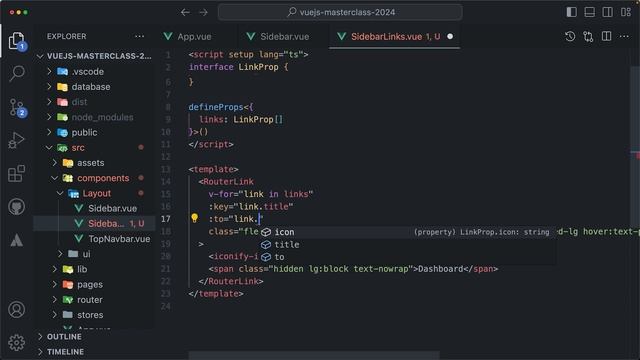Toggle bottom panel layout icon
Screen dimensions: 640x360
[589, 12]
